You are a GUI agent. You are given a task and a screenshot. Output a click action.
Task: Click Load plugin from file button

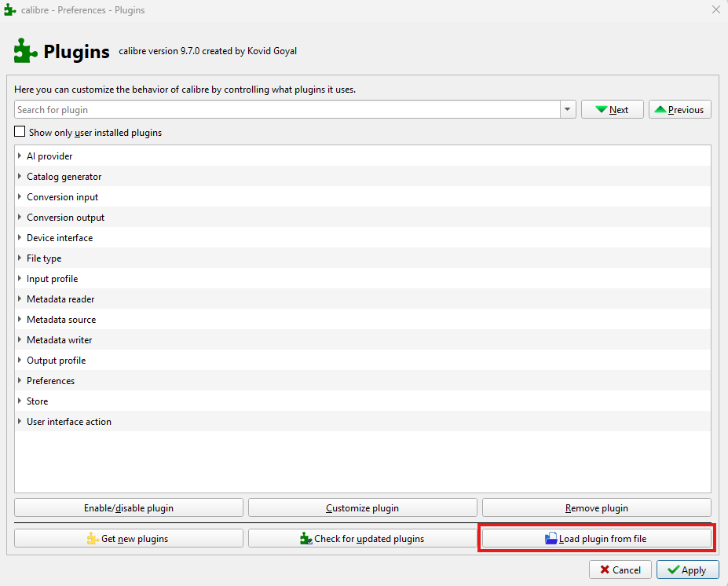(x=597, y=538)
